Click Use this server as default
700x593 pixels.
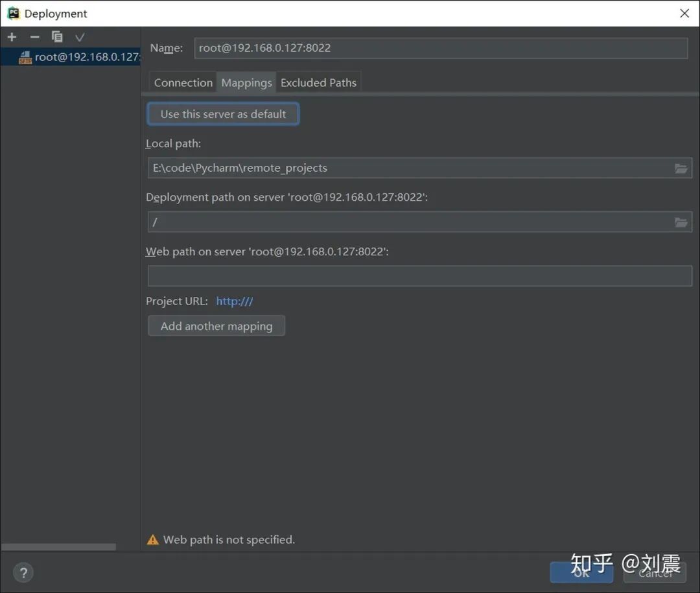point(223,114)
